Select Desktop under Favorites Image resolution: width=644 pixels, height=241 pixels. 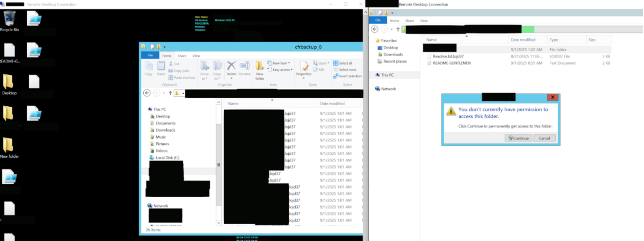388,48
